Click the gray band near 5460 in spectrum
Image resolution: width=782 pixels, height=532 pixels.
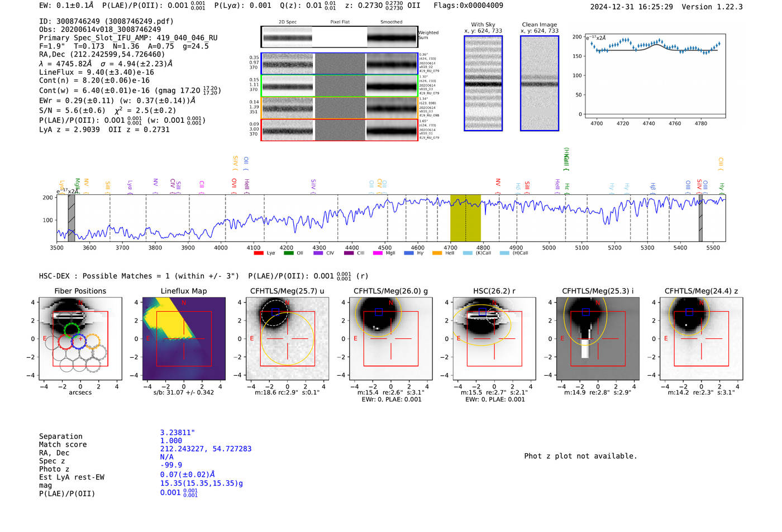700,218
